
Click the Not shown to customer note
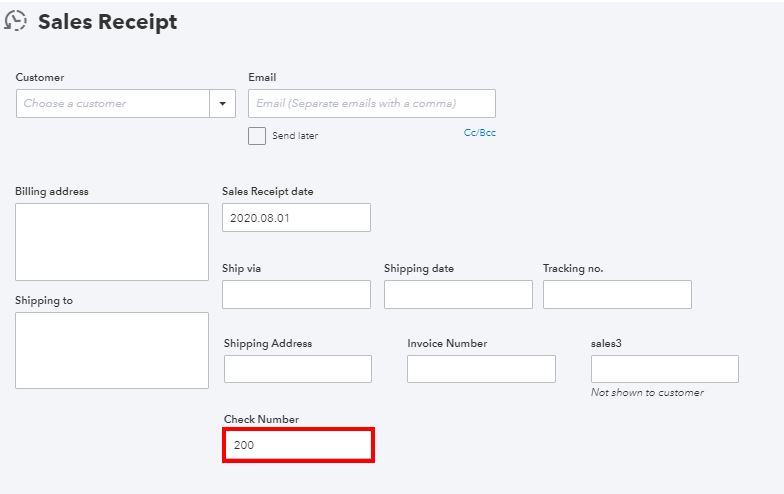647,393
